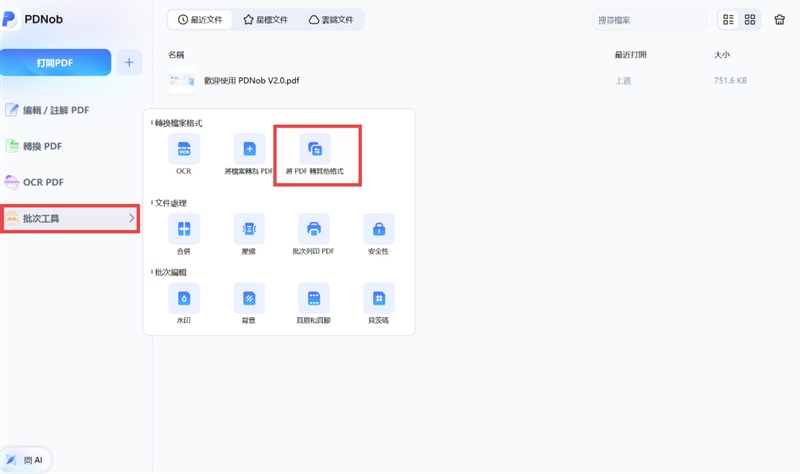The image size is (800, 474).
Task: Open the Bates number tool icon
Action: point(379,298)
